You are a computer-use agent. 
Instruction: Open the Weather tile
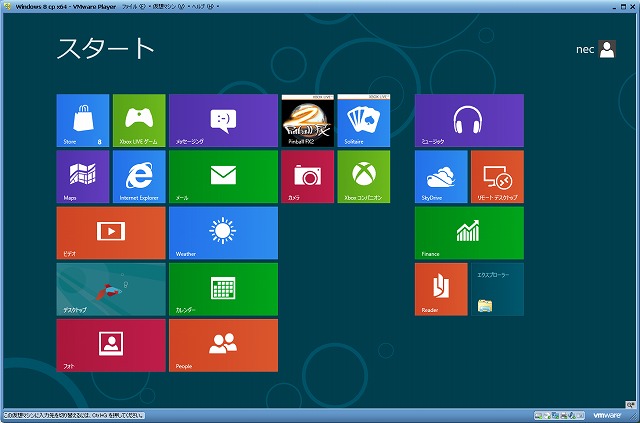223,233
